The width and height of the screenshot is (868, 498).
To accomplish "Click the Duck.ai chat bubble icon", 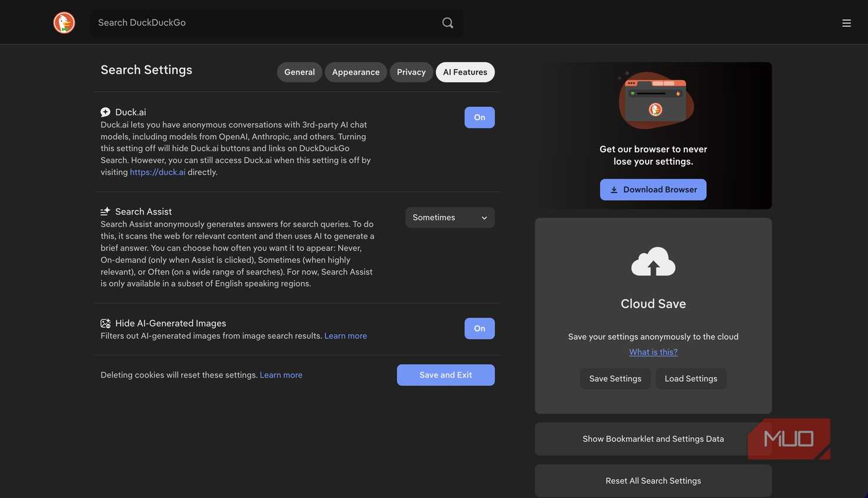I will click(x=106, y=112).
